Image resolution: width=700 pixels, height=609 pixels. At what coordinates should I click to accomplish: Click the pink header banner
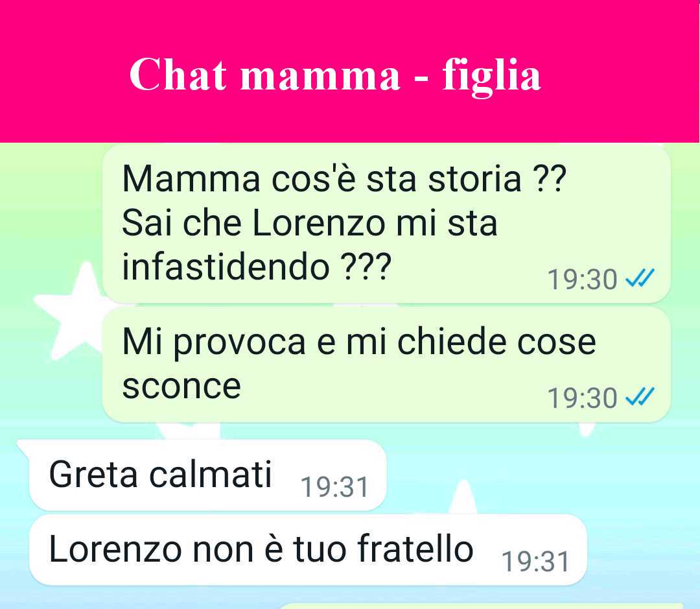(x=349, y=71)
